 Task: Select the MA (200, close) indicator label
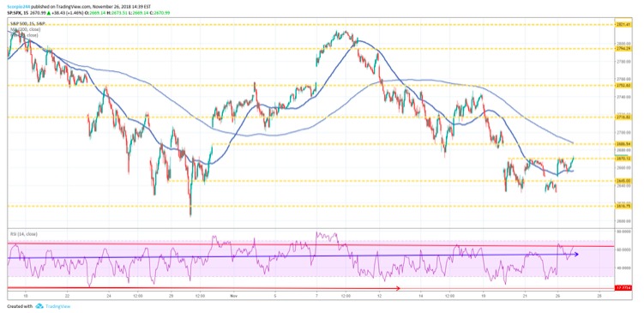click(x=25, y=30)
